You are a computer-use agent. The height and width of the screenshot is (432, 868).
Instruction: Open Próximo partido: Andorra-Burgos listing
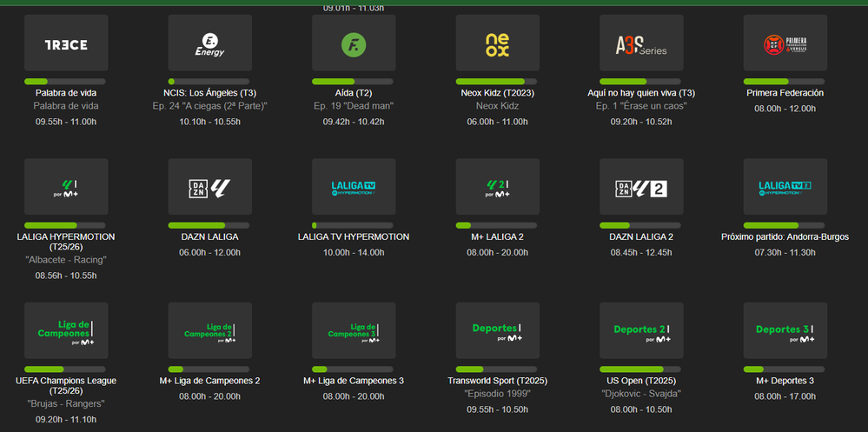pyautogui.click(x=785, y=236)
